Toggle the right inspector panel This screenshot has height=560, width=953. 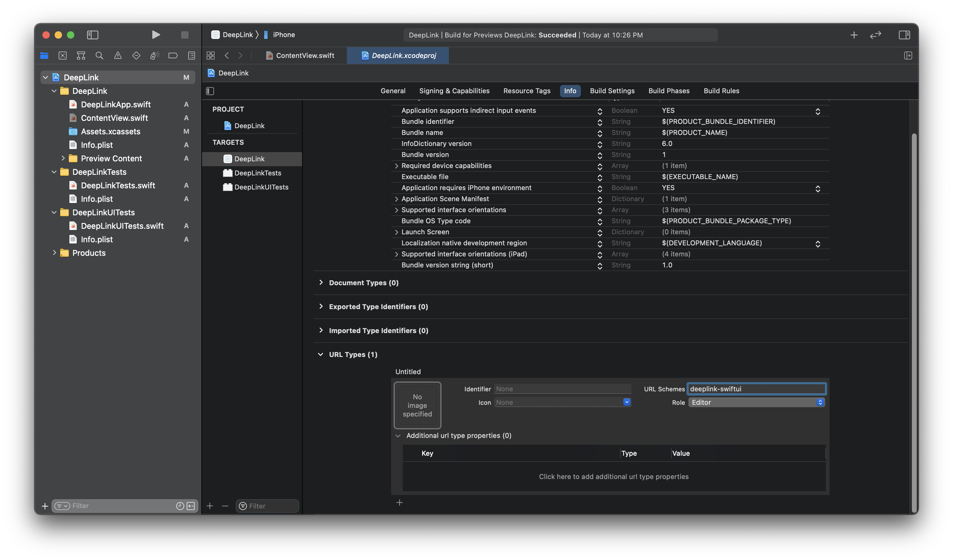coord(904,35)
